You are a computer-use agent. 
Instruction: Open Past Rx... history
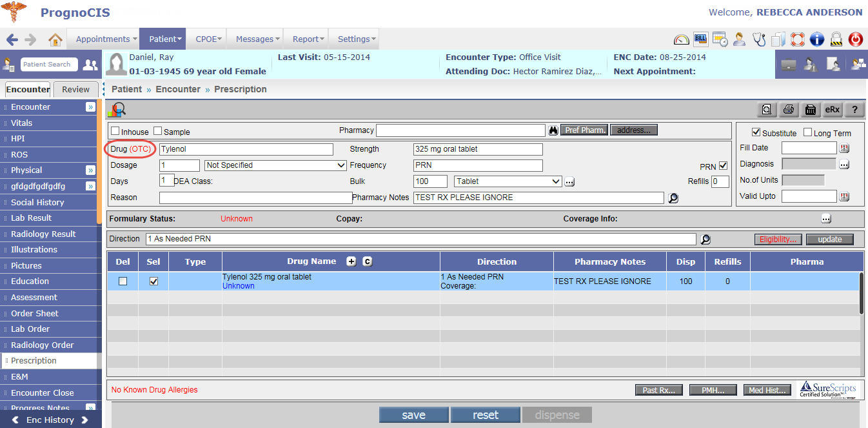[659, 390]
